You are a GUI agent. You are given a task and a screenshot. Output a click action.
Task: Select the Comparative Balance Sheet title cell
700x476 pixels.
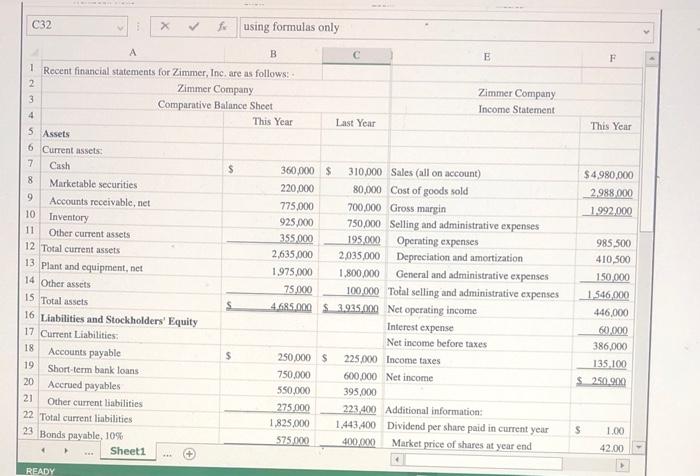(x=215, y=105)
